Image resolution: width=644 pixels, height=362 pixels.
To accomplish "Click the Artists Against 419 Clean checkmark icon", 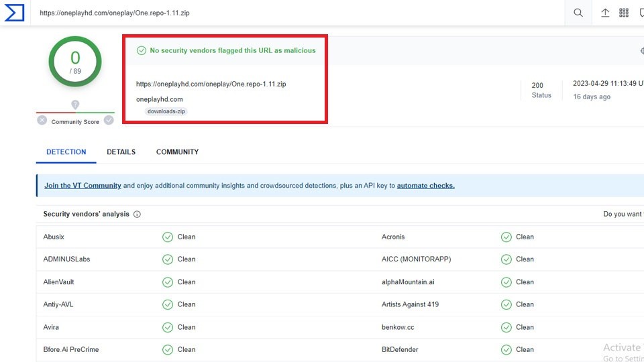I will tap(506, 304).
